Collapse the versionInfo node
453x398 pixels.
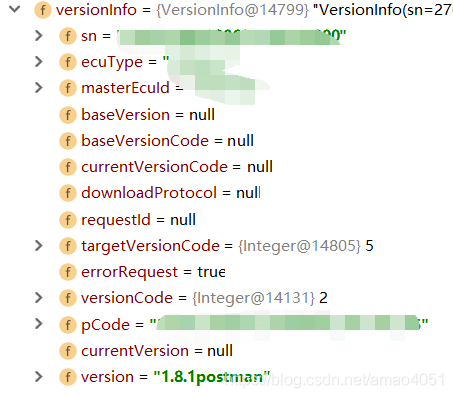point(15,9)
